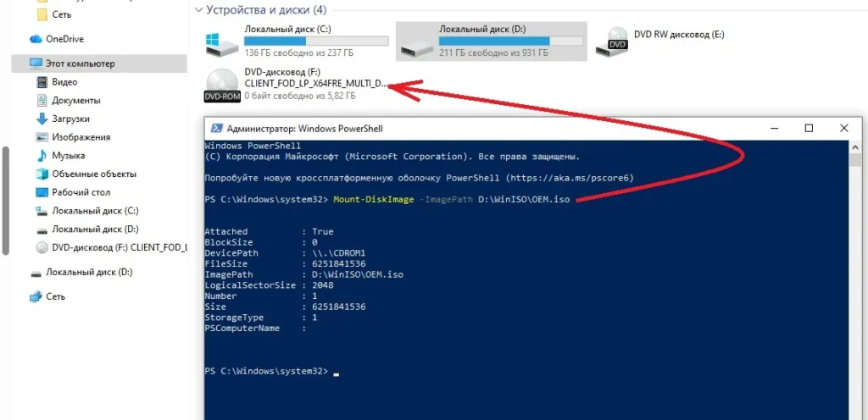Screen dimensions: 868x420
Task: Click 211 ГБ свободно из 931 ГБ text
Action: point(493,53)
